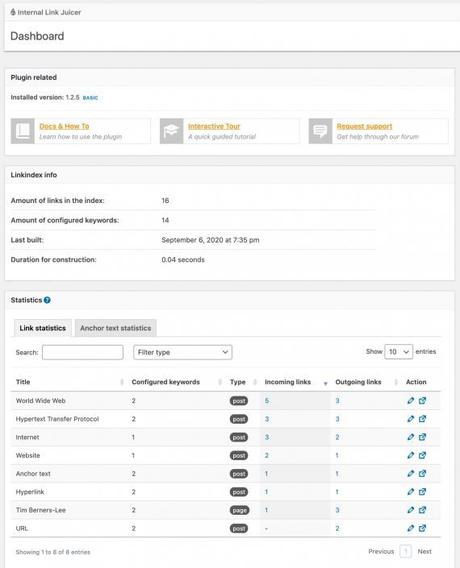Open the Website row external link icon

(x=422, y=455)
